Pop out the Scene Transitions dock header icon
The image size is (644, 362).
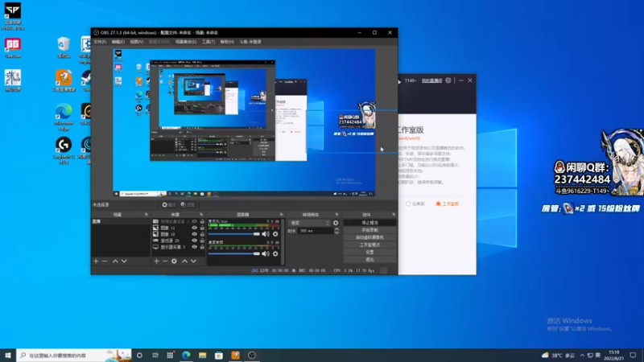point(336,215)
